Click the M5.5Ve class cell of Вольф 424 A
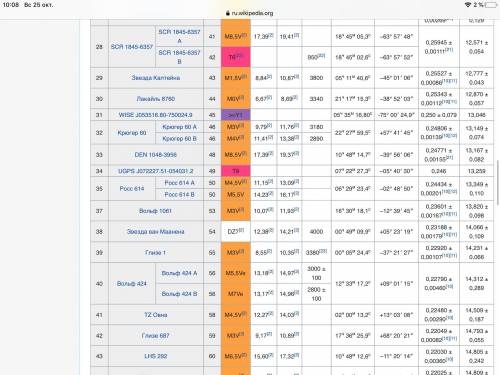Screen dimensions: 500x375 click(236, 273)
